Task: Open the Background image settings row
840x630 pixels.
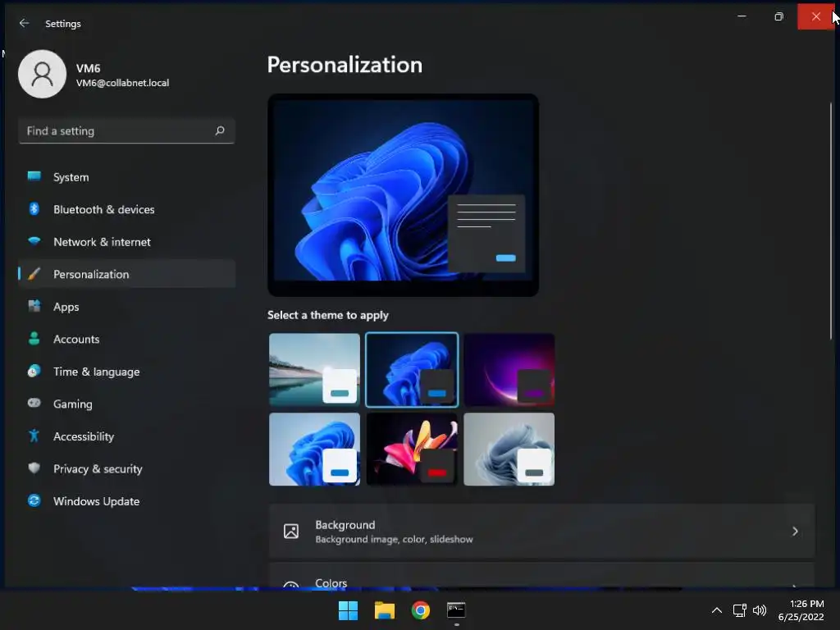Action: point(541,531)
